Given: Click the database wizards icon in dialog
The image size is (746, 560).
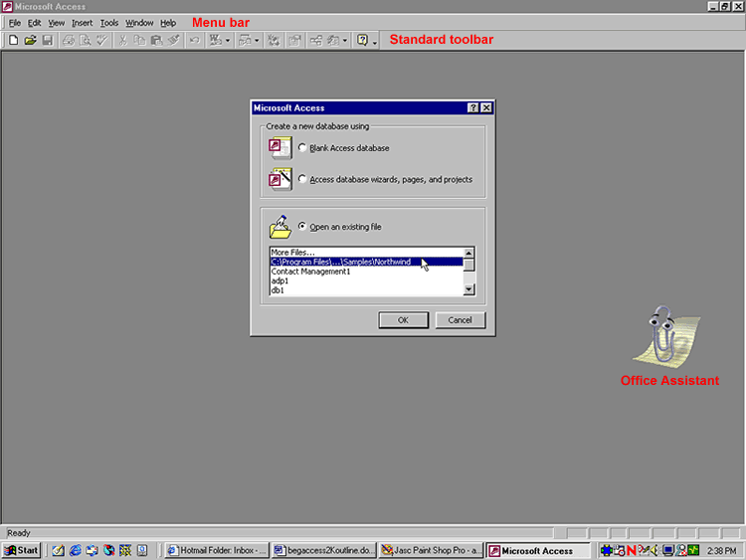Looking at the screenshot, I should coord(280,179).
